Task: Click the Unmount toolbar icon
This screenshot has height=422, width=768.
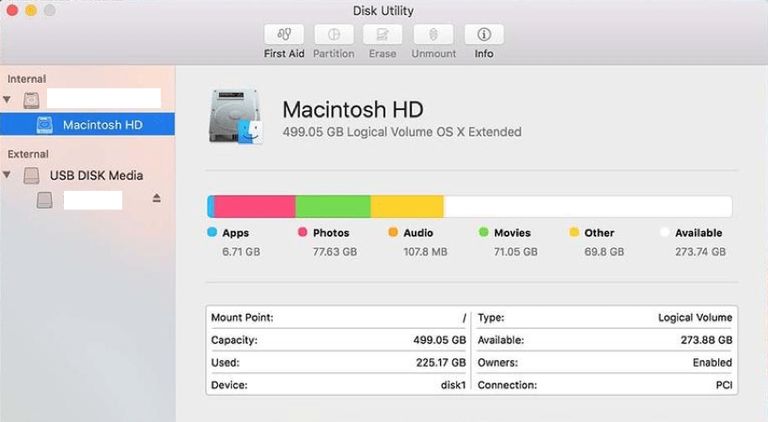Action: (x=433, y=35)
